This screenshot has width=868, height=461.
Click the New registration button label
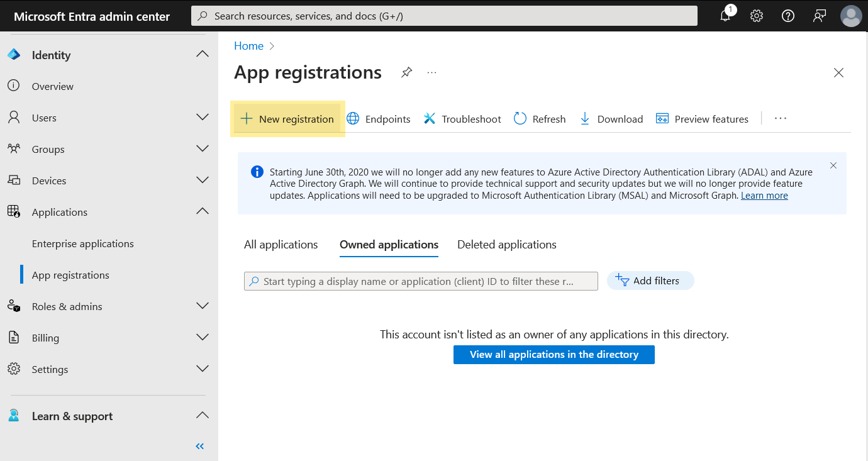[x=296, y=119]
